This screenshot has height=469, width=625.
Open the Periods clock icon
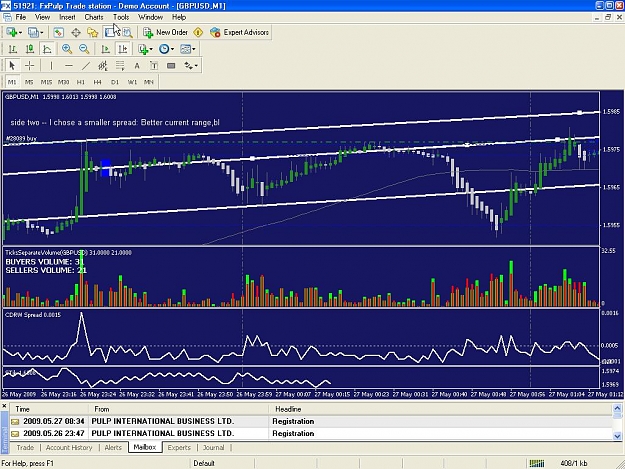tap(164, 49)
